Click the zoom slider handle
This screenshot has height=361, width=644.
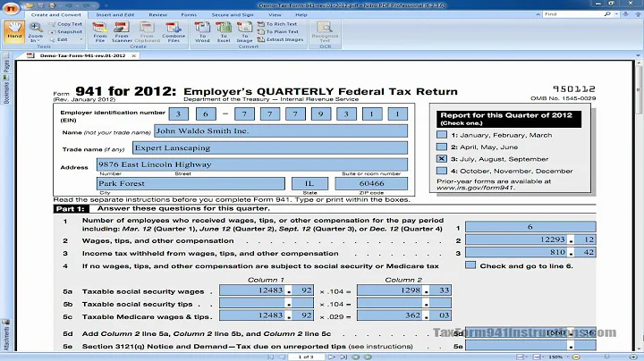(x=606, y=357)
